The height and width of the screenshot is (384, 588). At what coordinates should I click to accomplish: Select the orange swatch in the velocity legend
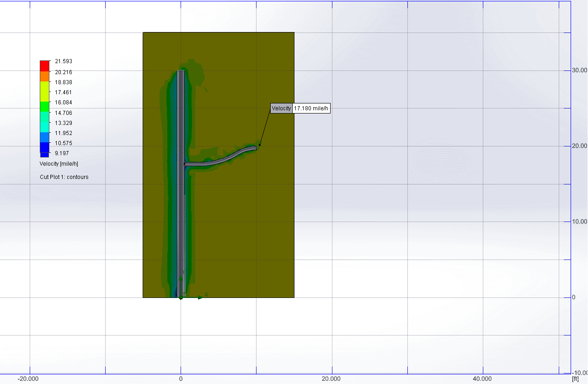coord(44,76)
